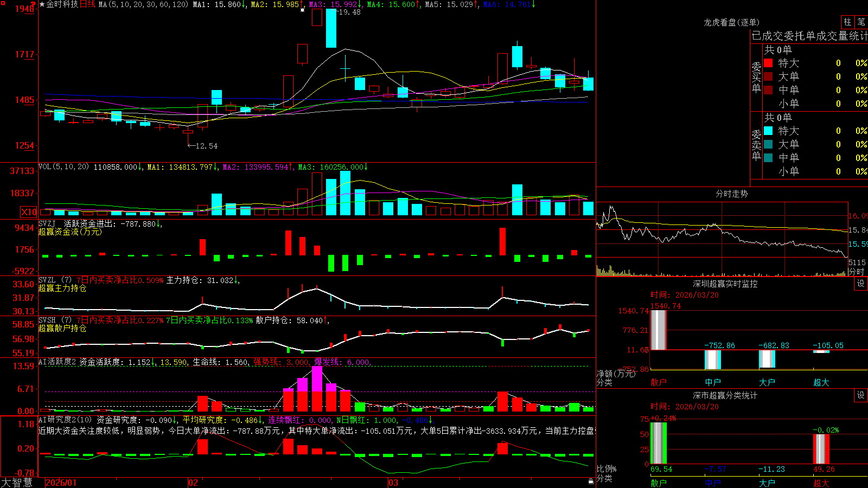The height and width of the screenshot is (488, 868).
Task: Click the 中户 -752.86 bar
Action: (712, 359)
